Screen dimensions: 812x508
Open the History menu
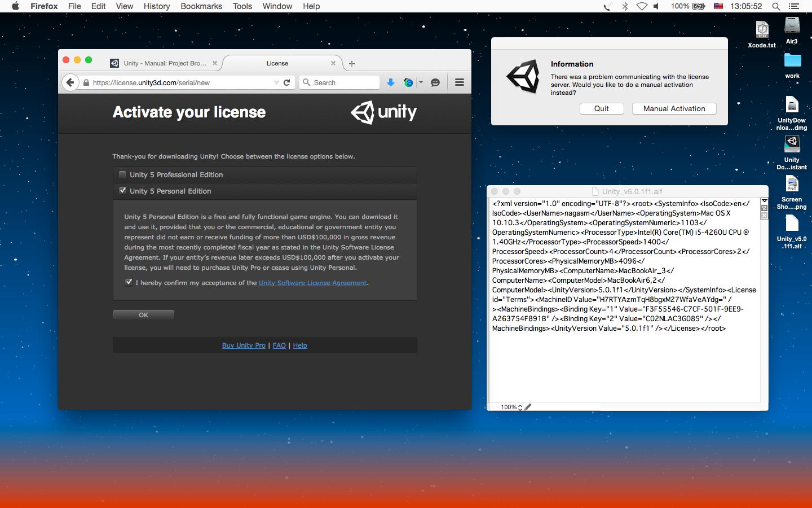click(157, 6)
